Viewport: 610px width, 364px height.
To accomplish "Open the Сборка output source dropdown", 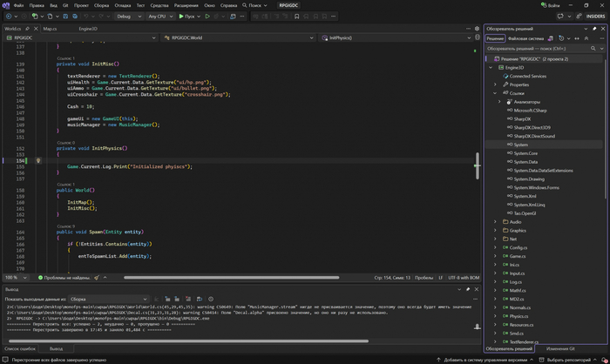I will (x=109, y=299).
